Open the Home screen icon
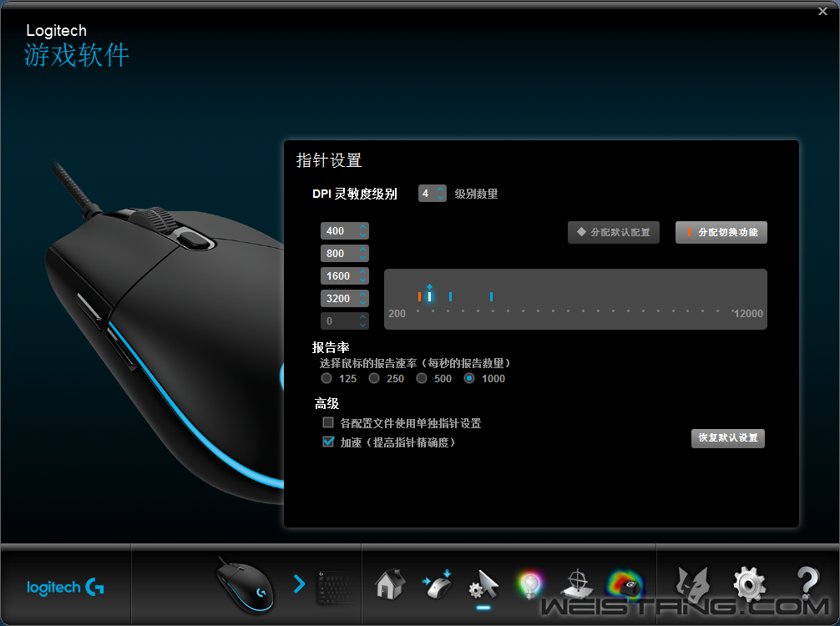 390,584
